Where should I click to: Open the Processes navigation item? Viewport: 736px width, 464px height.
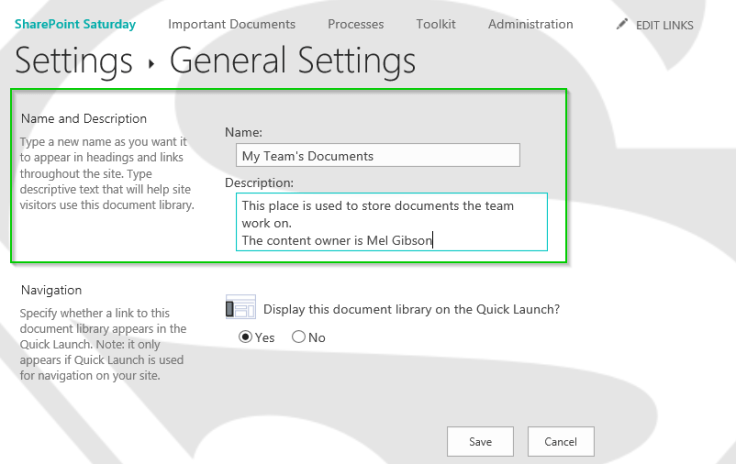click(356, 24)
